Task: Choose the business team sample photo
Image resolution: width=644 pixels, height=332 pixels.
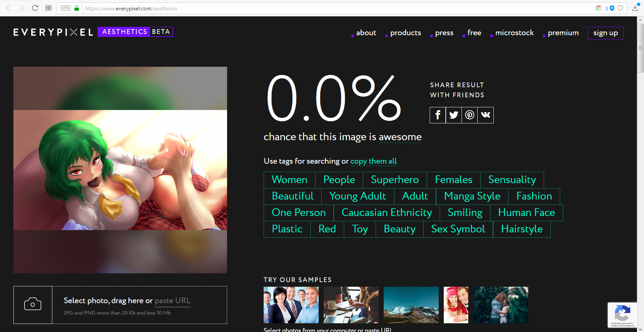Action: (291, 305)
